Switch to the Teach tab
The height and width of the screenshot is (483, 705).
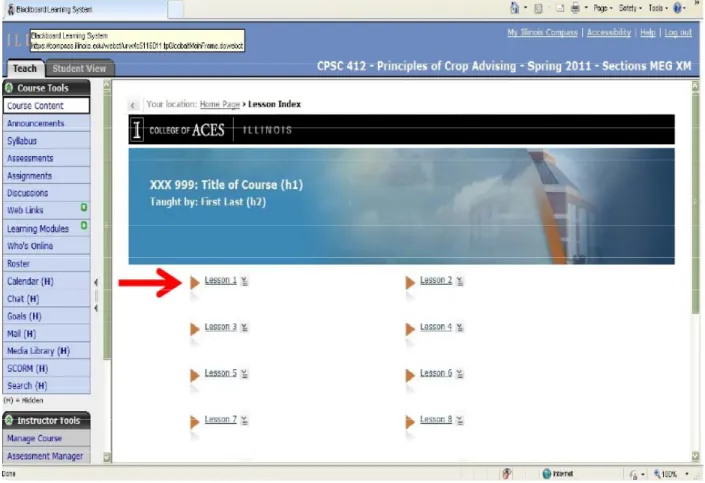pos(25,68)
